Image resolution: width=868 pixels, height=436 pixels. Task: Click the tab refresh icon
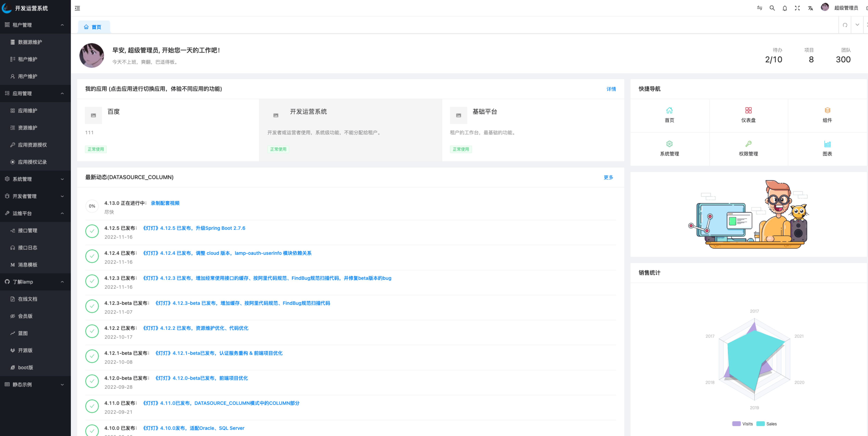point(845,25)
